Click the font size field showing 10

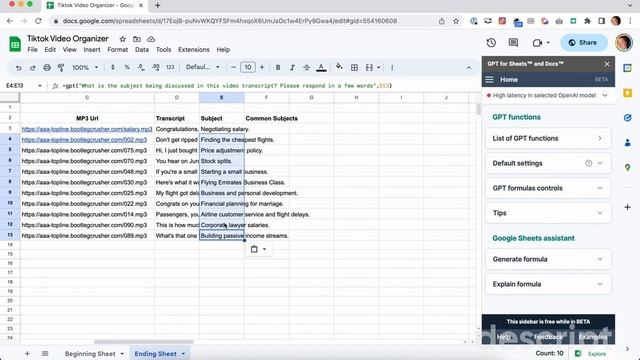tap(248, 67)
